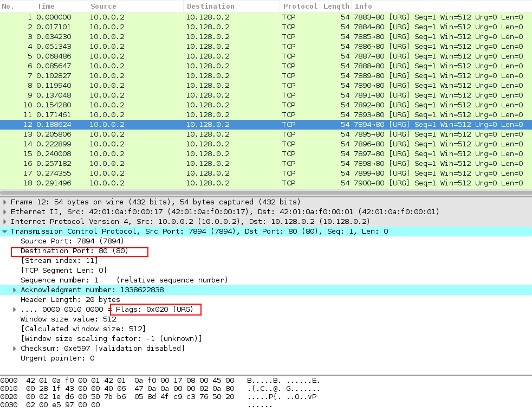Select packet 13 with port 7895→80
Viewport: 532px width, 418px height.
pyautogui.click(x=266, y=134)
